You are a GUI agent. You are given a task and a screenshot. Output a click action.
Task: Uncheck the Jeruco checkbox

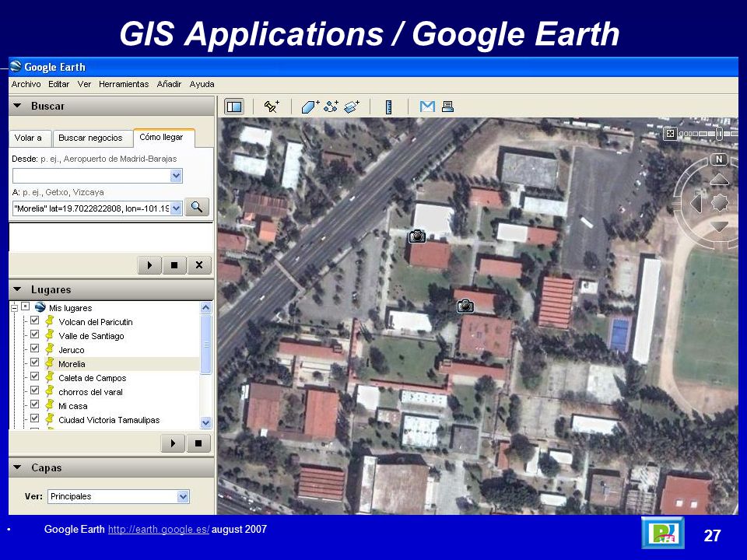click(34, 348)
